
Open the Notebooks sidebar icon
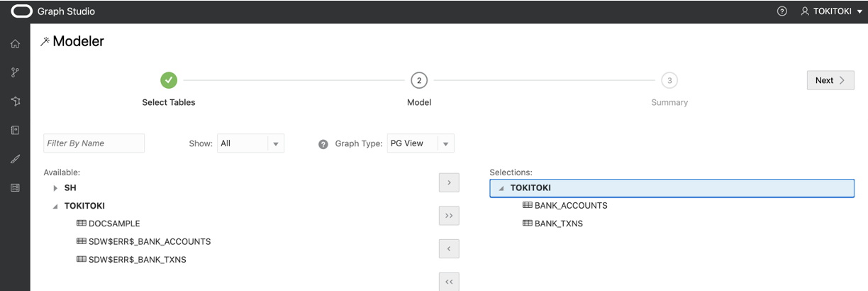15,131
